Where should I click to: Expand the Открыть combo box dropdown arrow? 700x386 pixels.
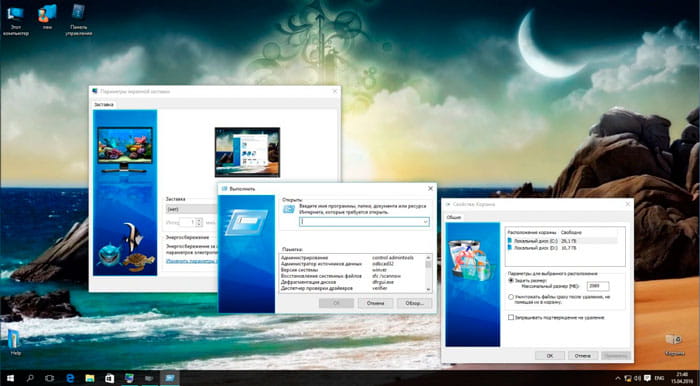click(x=425, y=222)
